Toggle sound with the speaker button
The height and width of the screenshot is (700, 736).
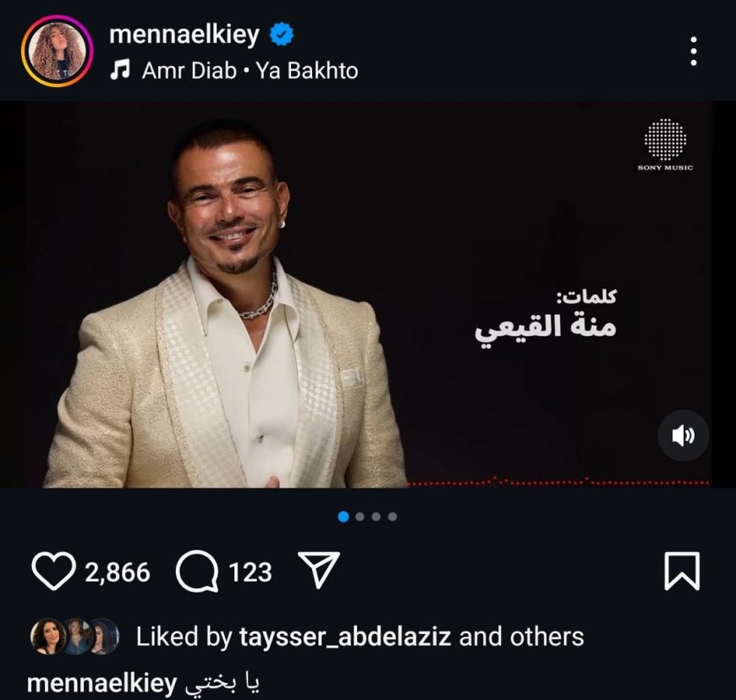coord(683,436)
